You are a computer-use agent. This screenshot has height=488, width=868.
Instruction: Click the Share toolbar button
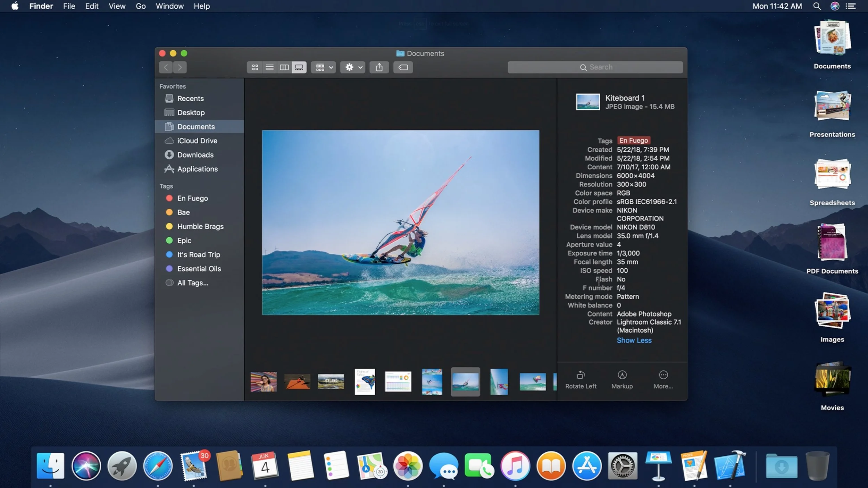coord(379,67)
